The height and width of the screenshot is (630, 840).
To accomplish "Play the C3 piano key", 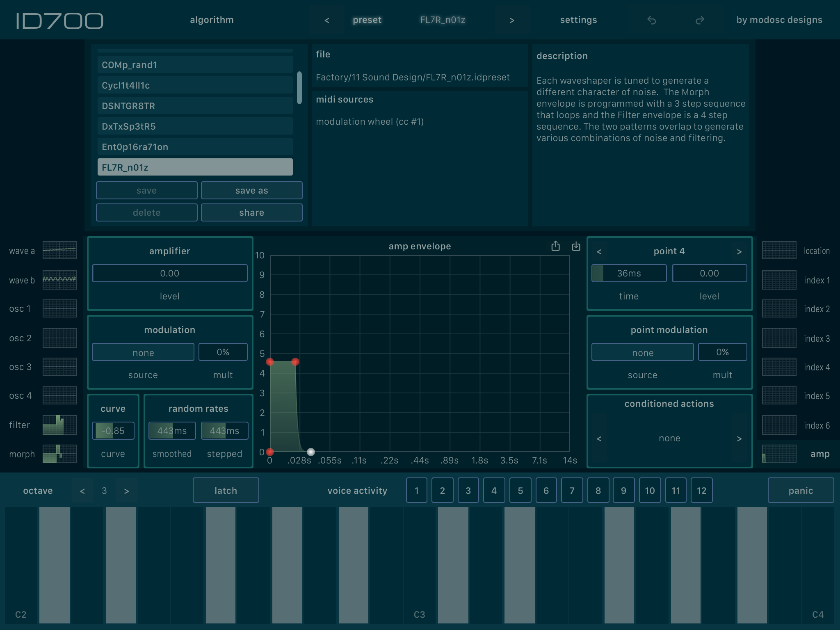I will point(420,565).
